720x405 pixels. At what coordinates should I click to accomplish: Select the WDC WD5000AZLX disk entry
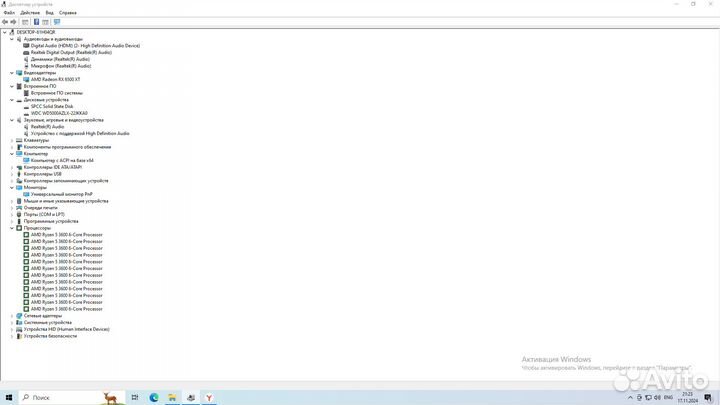(x=65, y=113)
